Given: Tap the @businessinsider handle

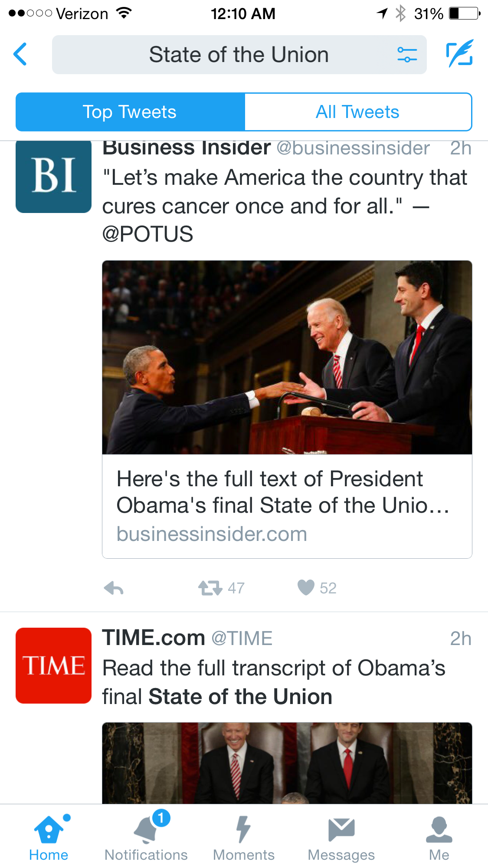Looking at the screenshot, I should click(353, 148).
